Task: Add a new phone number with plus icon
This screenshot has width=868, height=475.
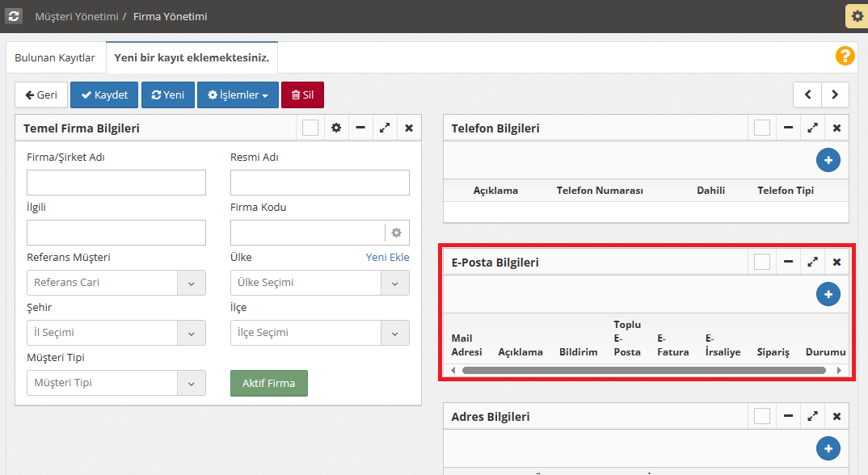Action: 828,160
